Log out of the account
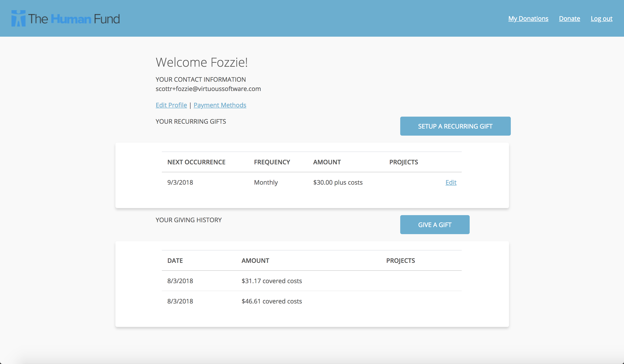 pos(601,19)
